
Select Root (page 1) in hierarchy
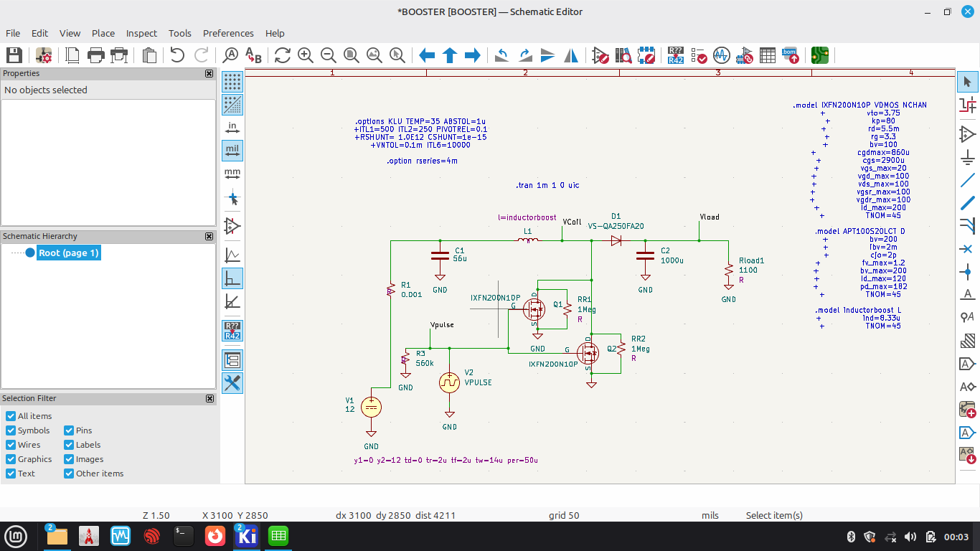(x=69, y=253)
